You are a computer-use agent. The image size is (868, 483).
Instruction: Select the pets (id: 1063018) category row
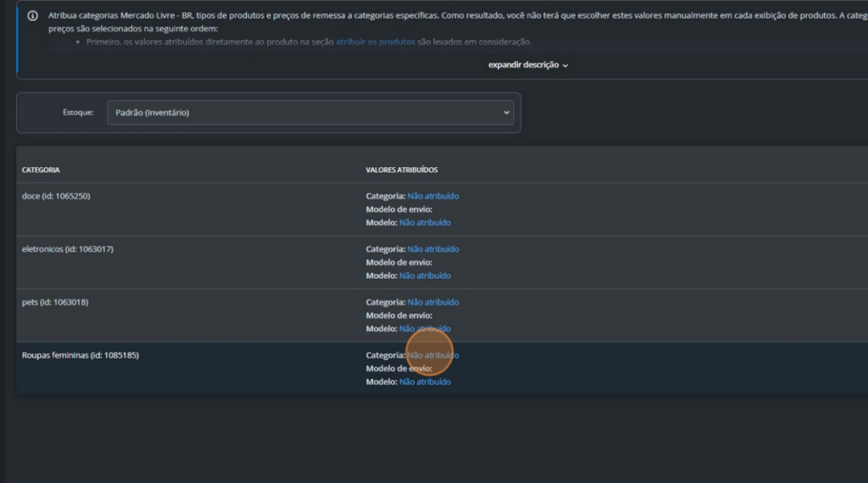point(54,302)
